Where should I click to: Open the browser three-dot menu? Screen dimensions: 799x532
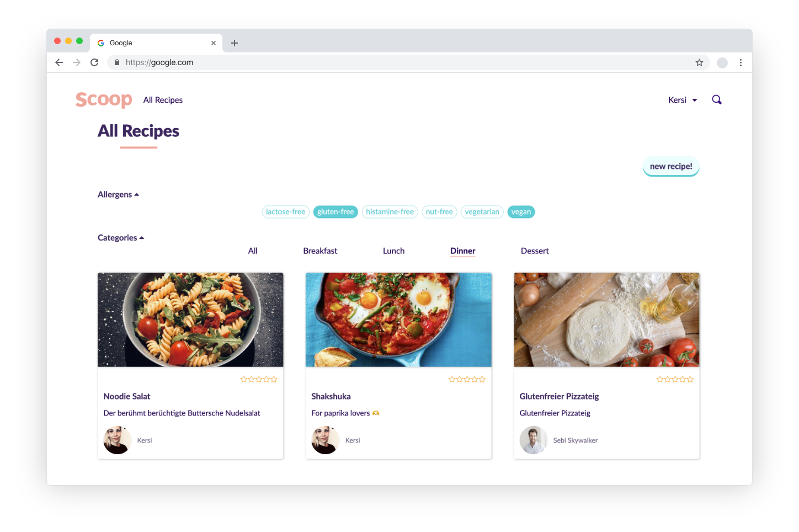tap(741, 62)
